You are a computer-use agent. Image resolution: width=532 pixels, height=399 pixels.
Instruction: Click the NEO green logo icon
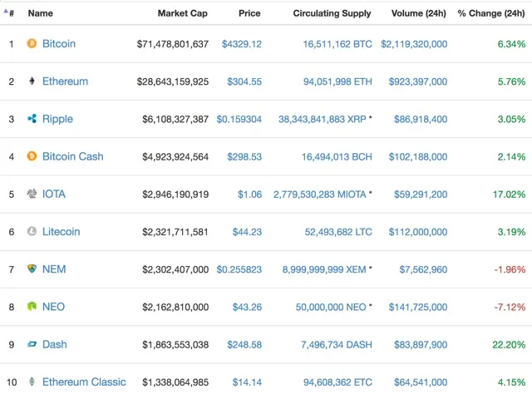coord(32,307)
